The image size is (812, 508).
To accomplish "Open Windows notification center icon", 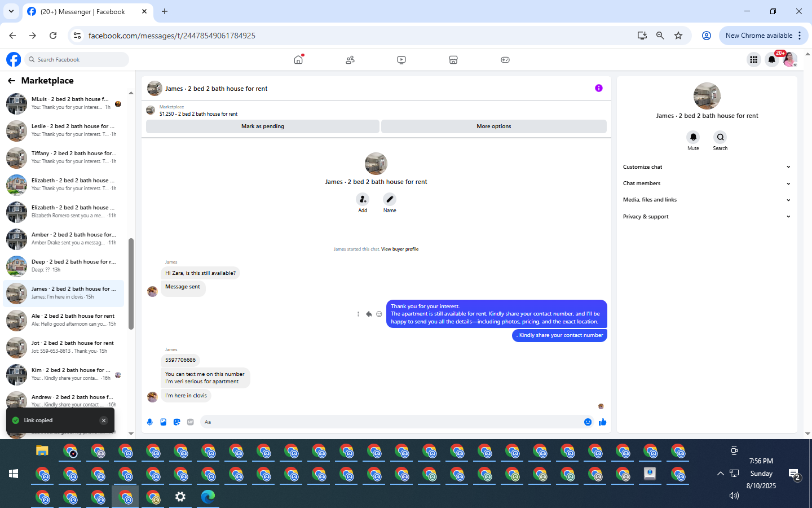I will (795, 474).
